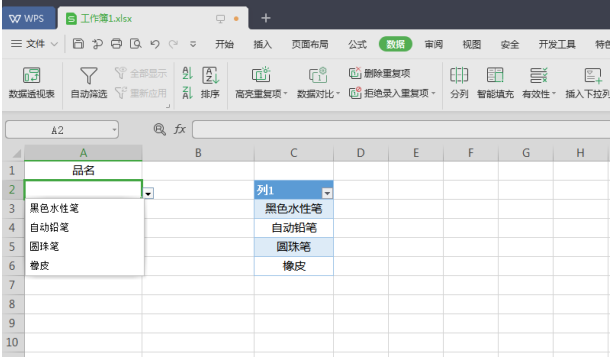Switch to the 公式 (Formulas) ribbon tab
The image size is (610, 362).
click(x=357, y=44)
